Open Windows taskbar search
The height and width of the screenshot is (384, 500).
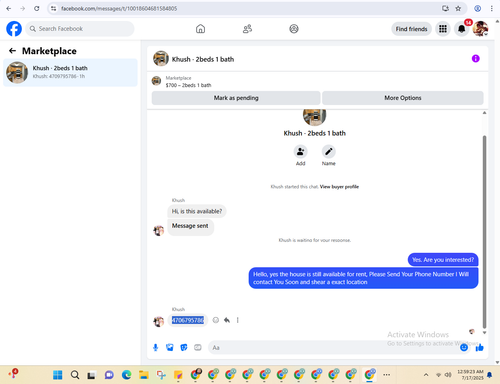(x=75, y=375)
